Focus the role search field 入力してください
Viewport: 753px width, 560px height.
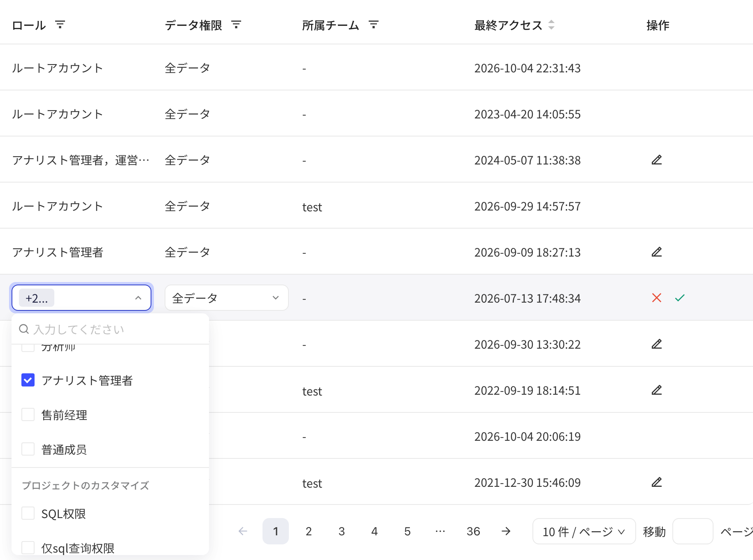pyautogui.click(x=110, y=329)
